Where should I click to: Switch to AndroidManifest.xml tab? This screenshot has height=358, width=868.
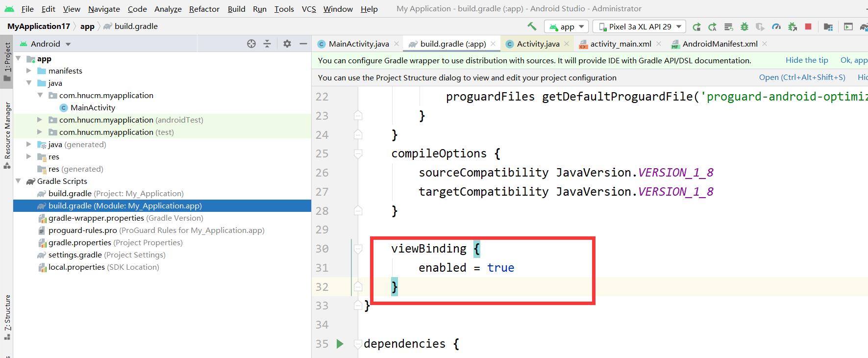click(719, 44)
